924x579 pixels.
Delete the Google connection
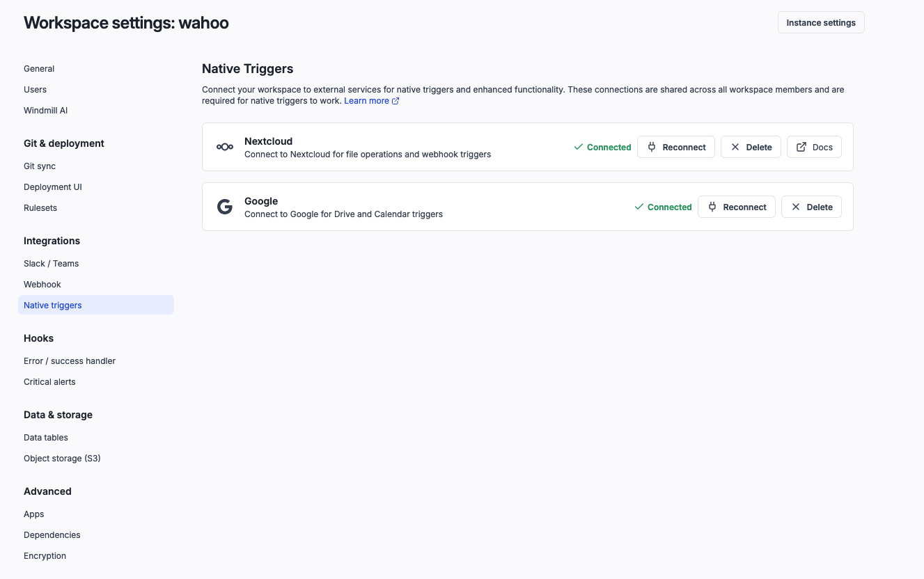click(811, 207)
